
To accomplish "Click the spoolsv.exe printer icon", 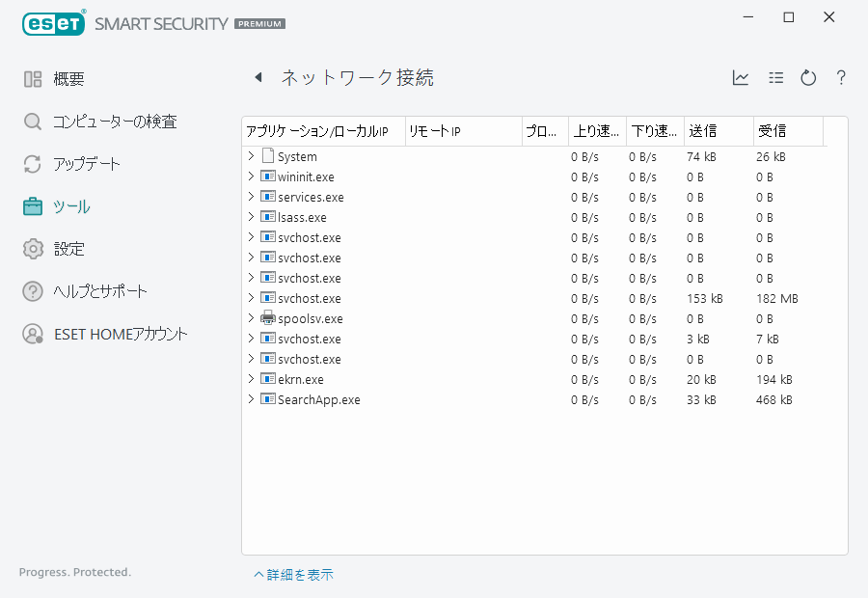I will [x=268, y=318].
